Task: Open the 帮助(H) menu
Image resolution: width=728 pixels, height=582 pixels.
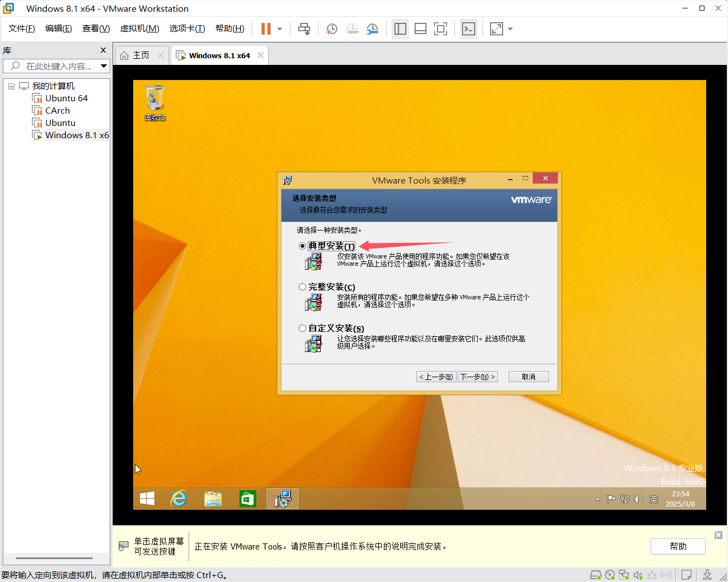Action: [x=230, y=29]
